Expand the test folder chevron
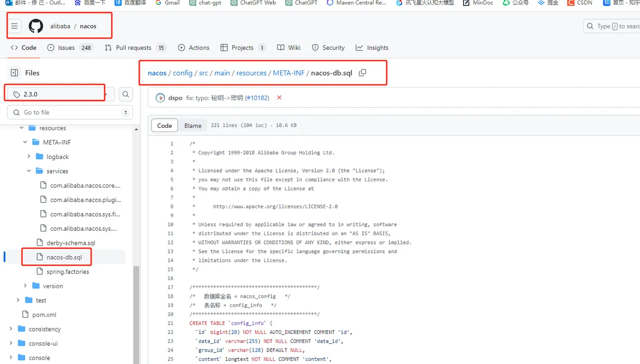This screenshot has height=364, width=640. point(18,300)
